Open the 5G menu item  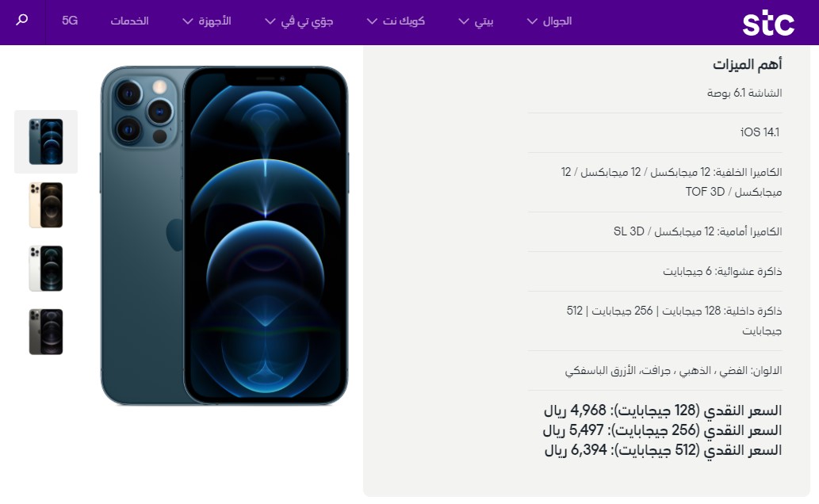click(70, 21)
